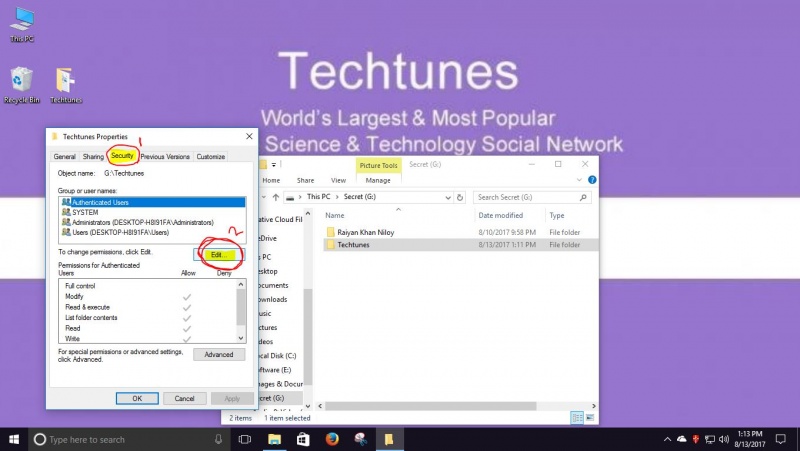Open Explorer help question mark icon
The image size is (800, 451).
[x=592, y=180]
